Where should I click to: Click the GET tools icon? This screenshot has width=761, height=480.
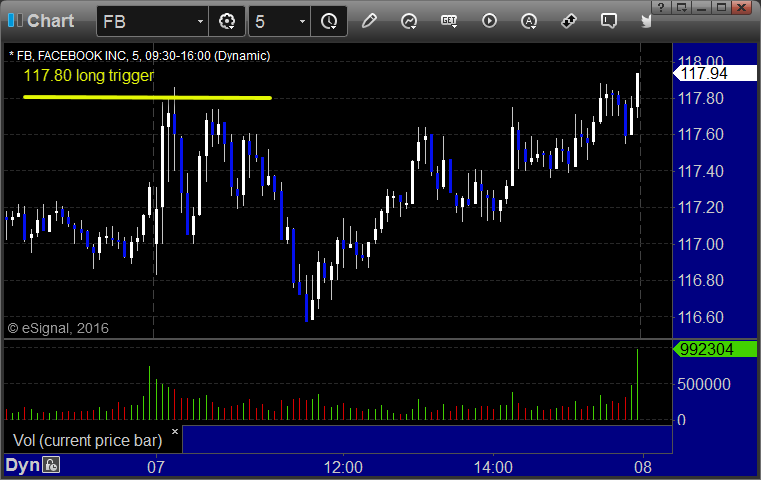point(449,21)
